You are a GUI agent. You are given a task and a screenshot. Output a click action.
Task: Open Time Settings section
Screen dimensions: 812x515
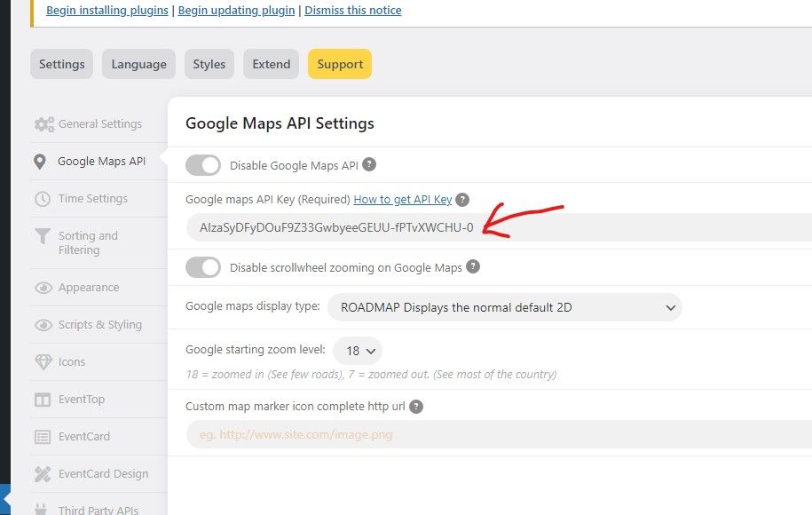(x=99, y=199)
